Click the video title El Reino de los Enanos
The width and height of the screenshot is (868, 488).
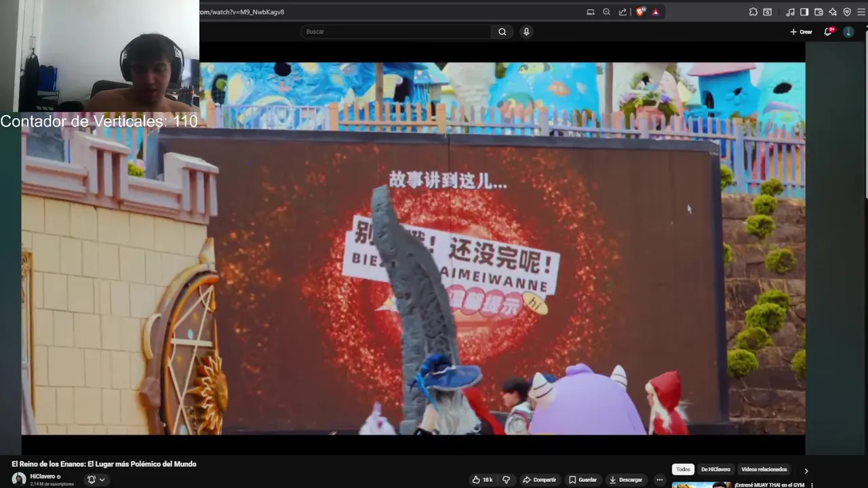coord(104,464)
